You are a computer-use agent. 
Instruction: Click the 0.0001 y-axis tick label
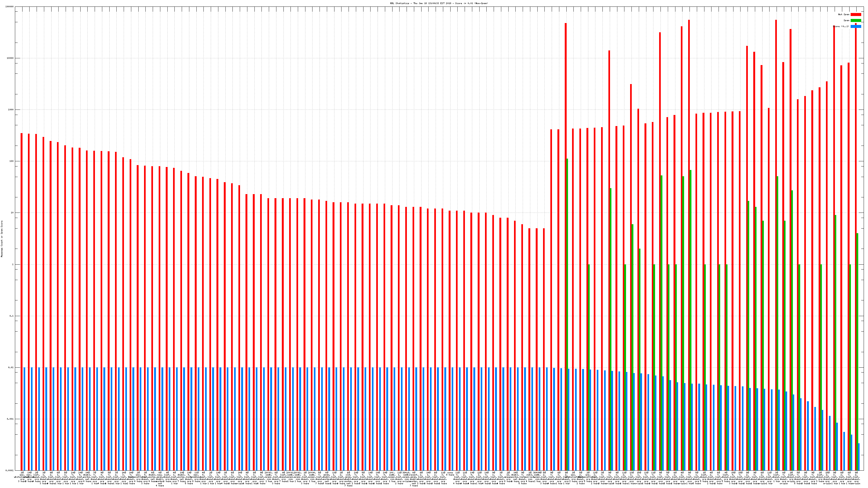(x=10, y=470)
